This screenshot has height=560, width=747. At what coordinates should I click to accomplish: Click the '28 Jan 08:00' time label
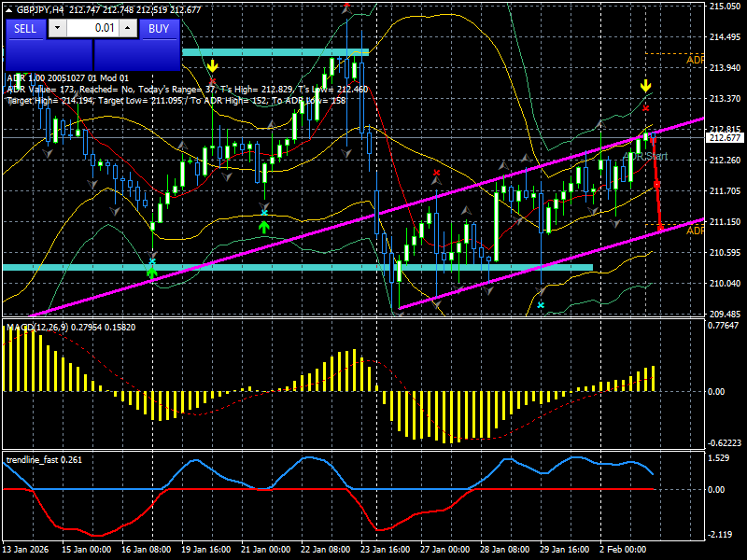504,549
